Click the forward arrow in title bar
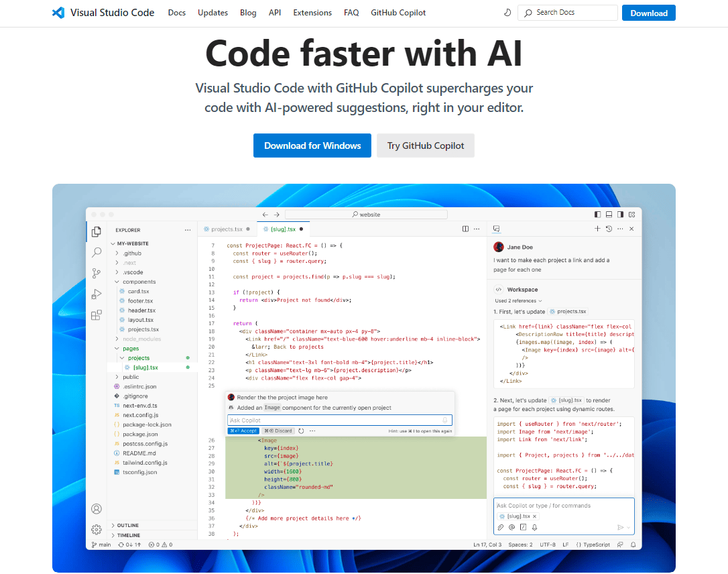The height and width of the screenshot is (574, 728). [277, 215]
